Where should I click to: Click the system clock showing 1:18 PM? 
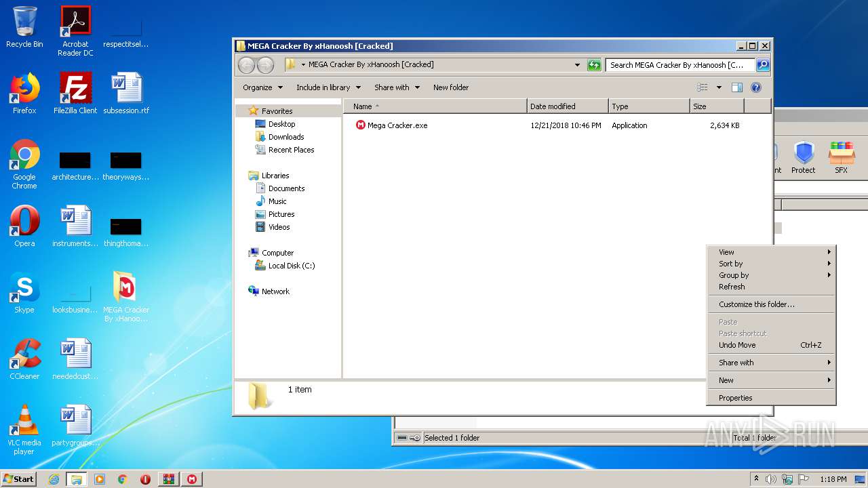pos(833,479)
